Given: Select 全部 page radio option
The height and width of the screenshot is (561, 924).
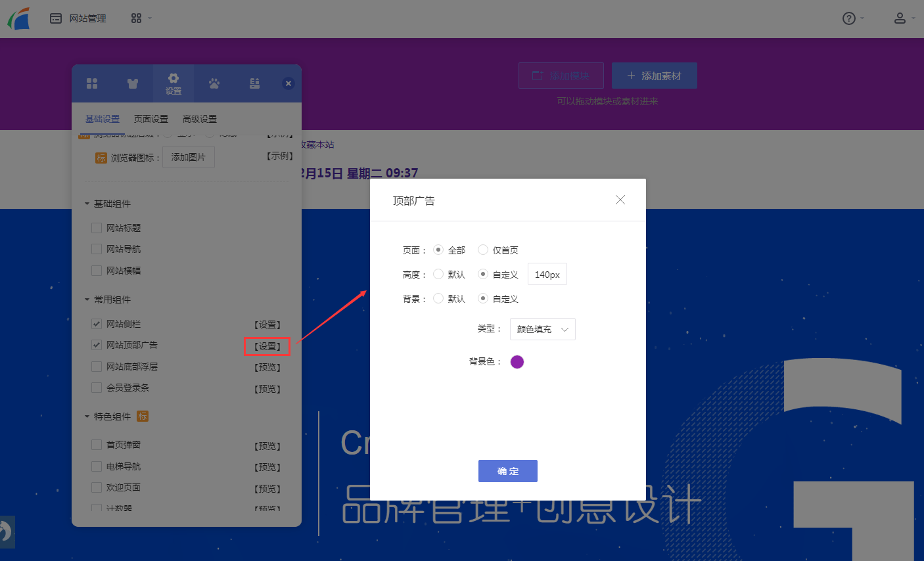Looking at the screenshot, I should pos(438,250).
